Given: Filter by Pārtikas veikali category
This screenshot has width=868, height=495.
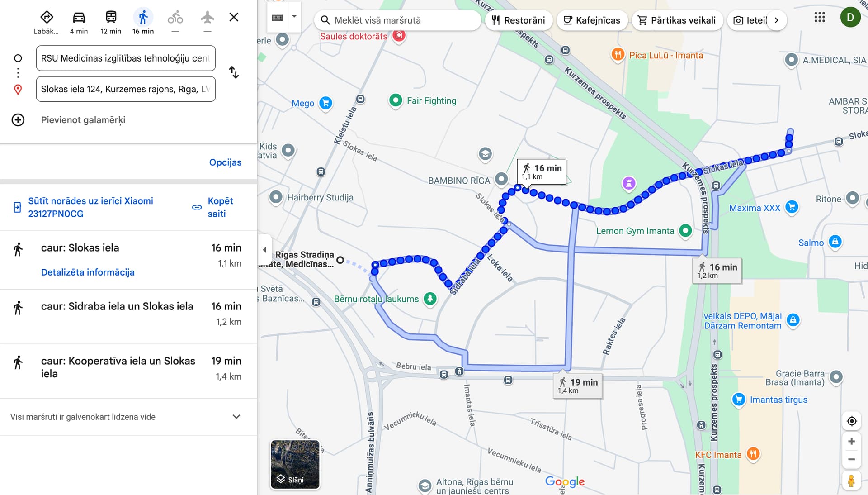Looking at the screenshot, I should (677, 20).
